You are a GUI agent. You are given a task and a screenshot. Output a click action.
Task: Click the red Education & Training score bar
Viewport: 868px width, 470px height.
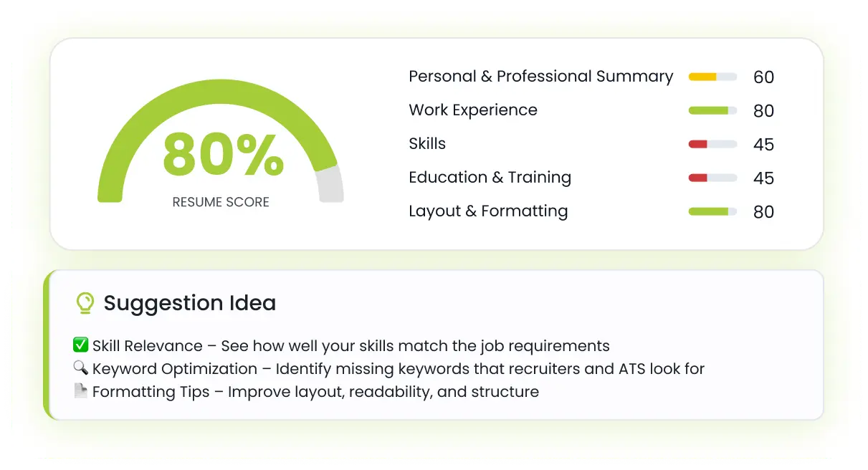(712, 178)
